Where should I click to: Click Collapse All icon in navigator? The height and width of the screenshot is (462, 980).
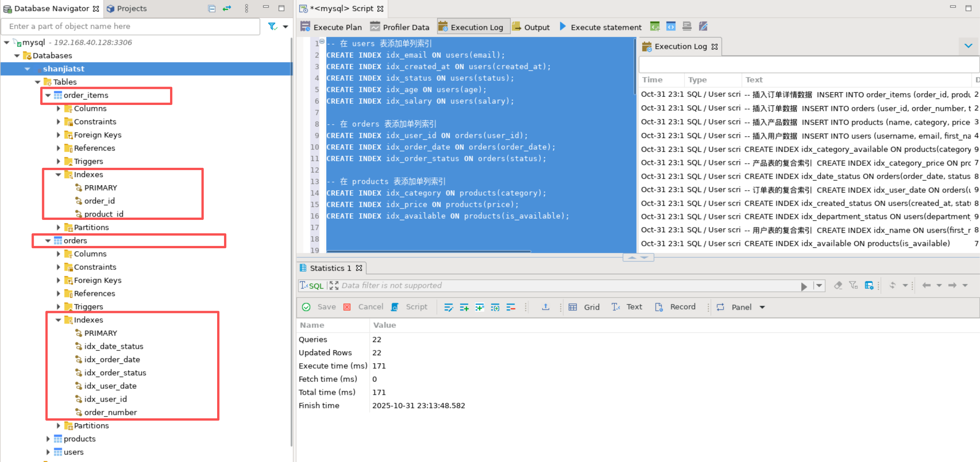(x=212, y=8)
